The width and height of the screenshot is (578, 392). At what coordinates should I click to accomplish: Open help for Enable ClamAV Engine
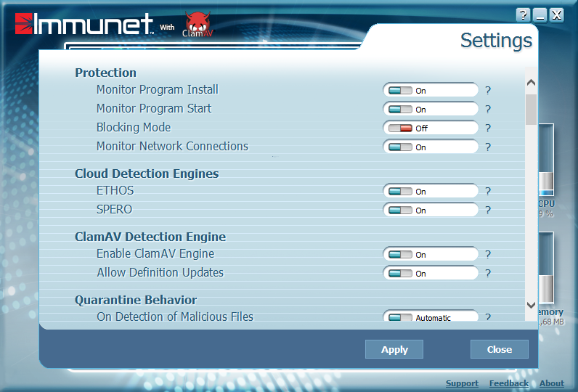pyautogui.click(x=488, y=255)
